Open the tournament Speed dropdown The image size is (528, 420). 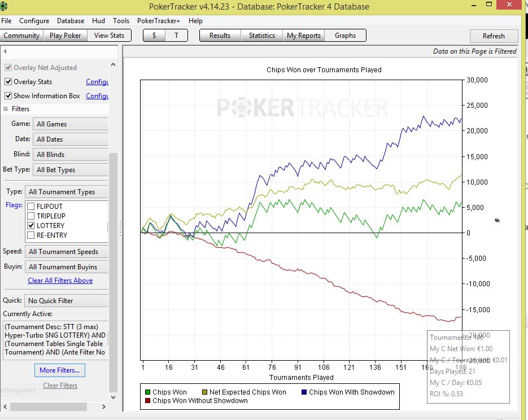(67, 252)
